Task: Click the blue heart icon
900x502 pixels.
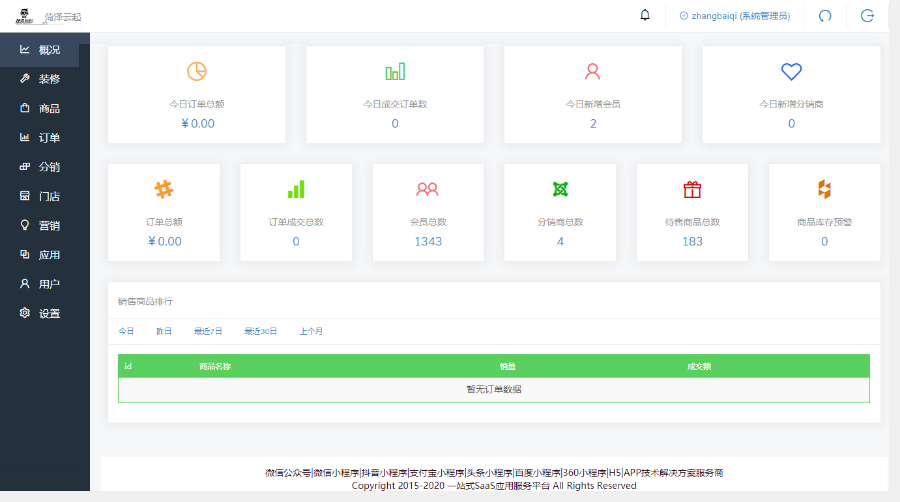Action: [791, 71]
